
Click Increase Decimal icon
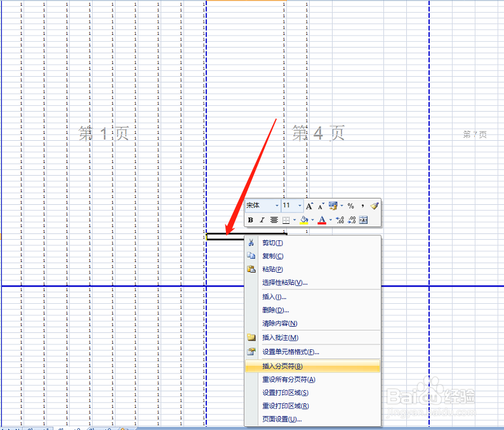[340, 220]
